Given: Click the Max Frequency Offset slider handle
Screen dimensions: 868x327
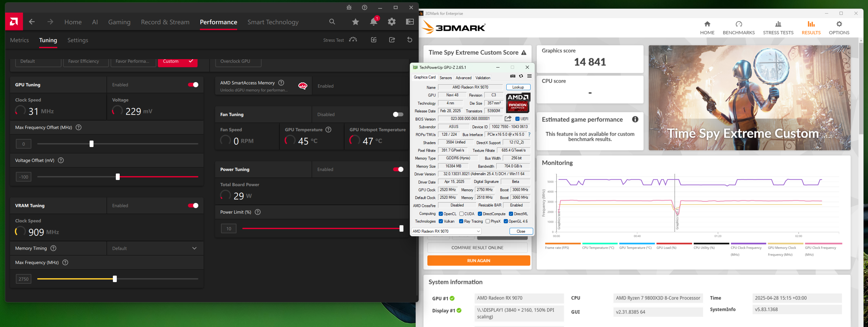Looking at the screenshot, I should pos(91,144).
